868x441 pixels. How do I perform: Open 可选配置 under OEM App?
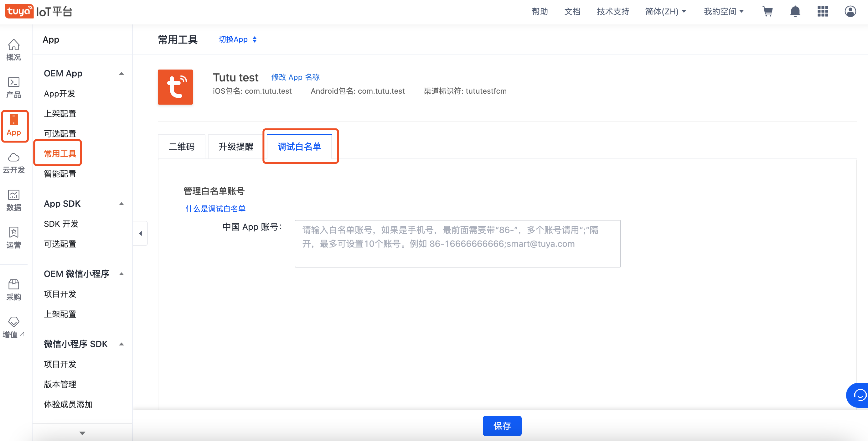pyautogui.click(x=60, y=133)
